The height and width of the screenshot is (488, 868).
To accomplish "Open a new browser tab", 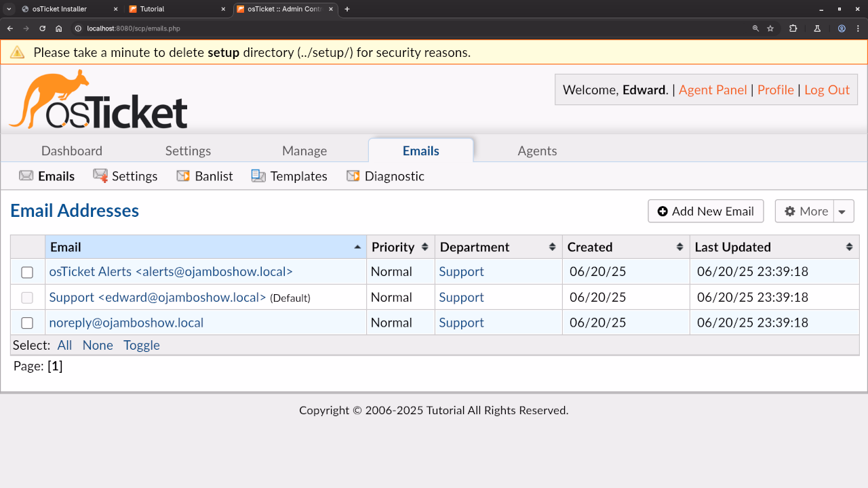I will [347, 9].
